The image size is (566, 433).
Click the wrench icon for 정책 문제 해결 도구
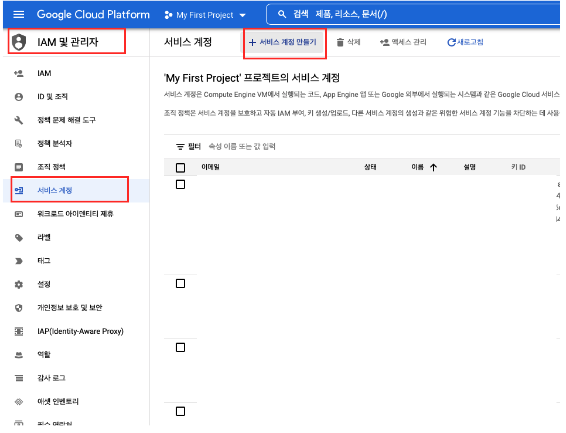coord(19,120)
